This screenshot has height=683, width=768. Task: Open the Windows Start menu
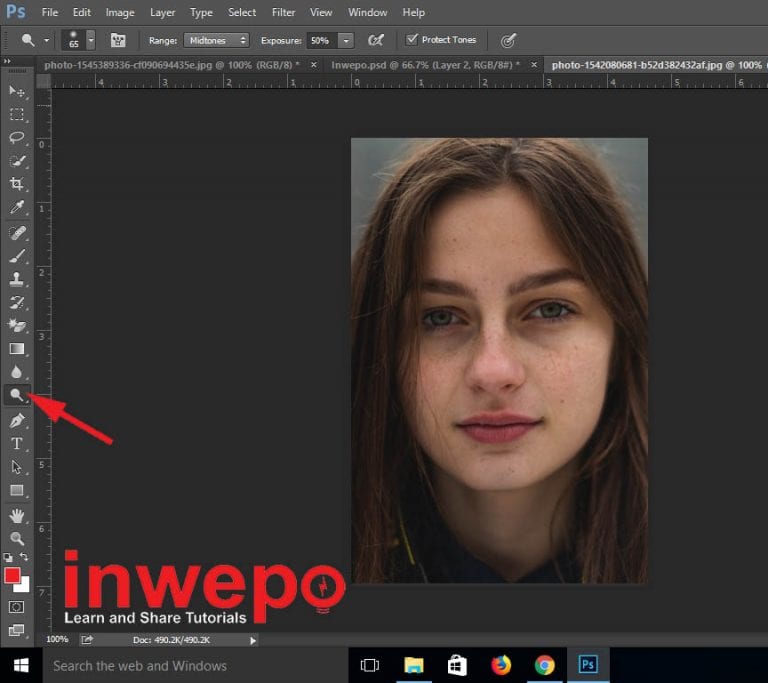[x=21, y=665]
